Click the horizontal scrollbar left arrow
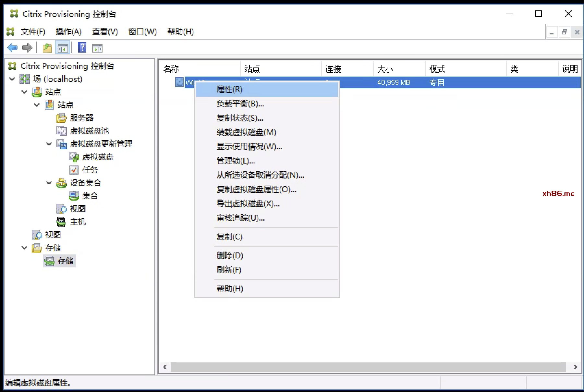Viewport: 584px width, 392px height. click(x=165, y=367)
